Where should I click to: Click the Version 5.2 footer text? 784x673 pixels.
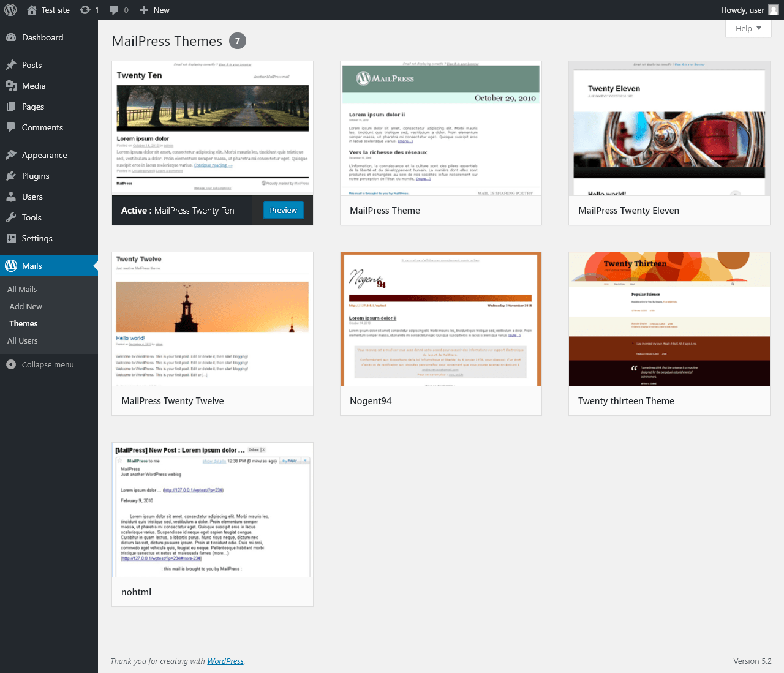click(x=752, y=661)
